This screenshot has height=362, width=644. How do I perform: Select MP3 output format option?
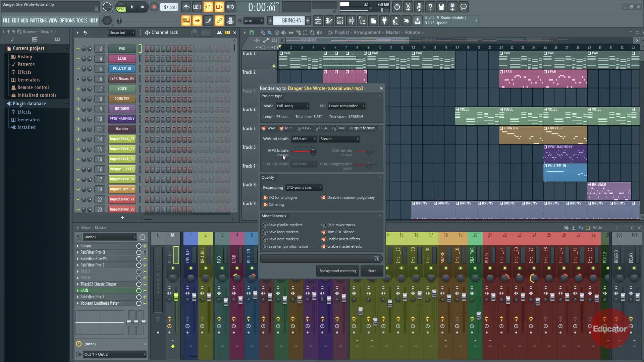[x=282, y=128]
